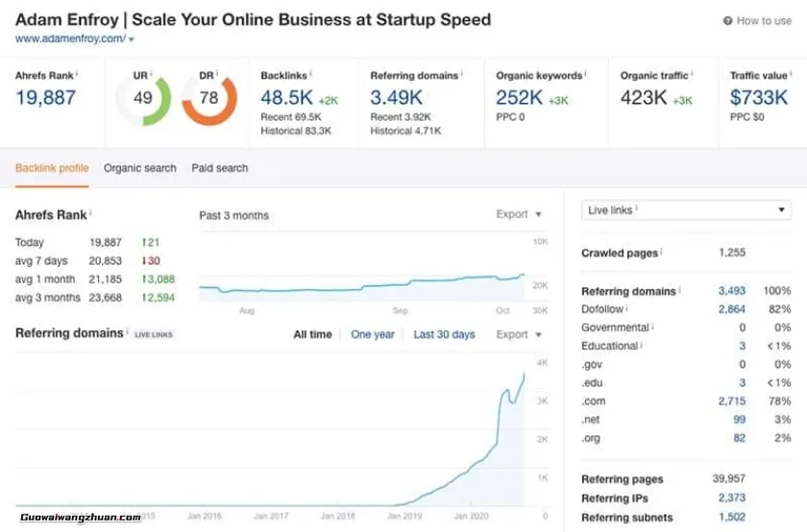Image resolution: width=807 pixels, height=532 pixels.
Task: Open the Paid search tab
Action: [220, 168]
